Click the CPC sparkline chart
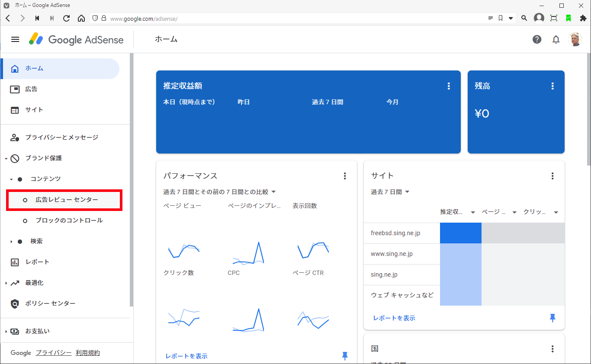Image resolution: width=591 pixels, height=364 pixels. [x=248, y=320]
